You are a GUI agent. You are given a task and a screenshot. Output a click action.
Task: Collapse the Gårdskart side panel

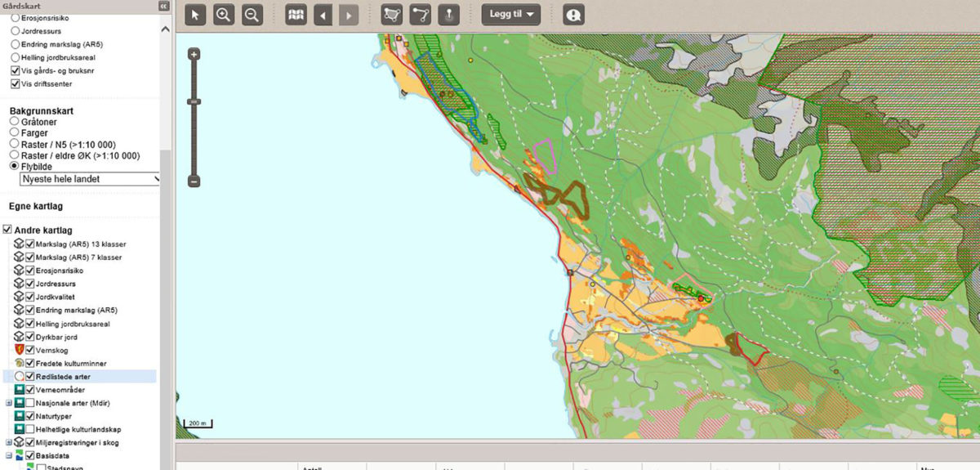163,6
